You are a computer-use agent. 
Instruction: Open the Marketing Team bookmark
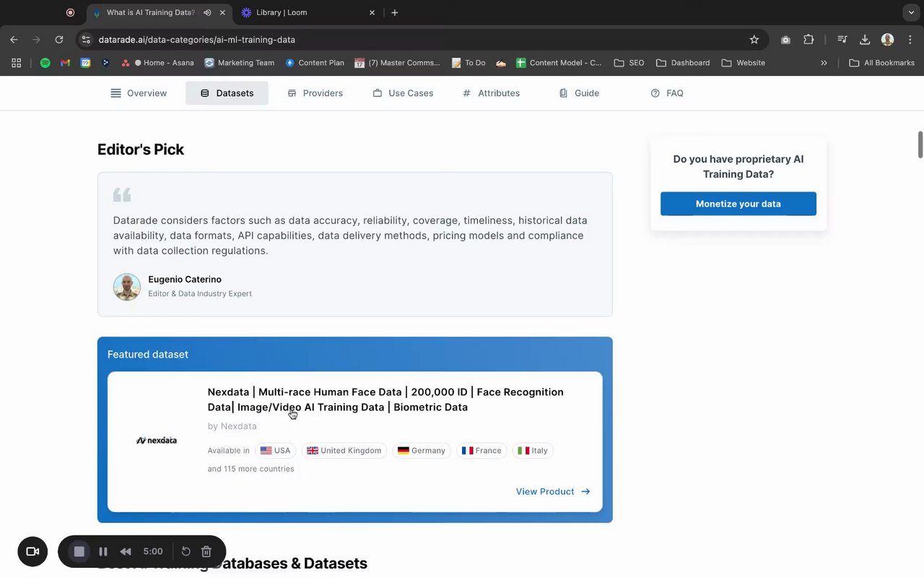[240, 63]
